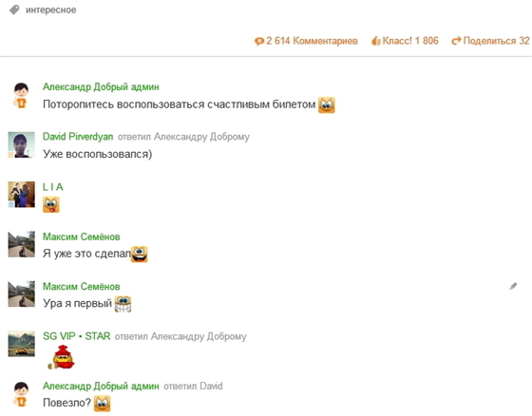Click the smiley emoji after счастливым билетом
This screenshot has width=532, height=416.
click(327, 104)
